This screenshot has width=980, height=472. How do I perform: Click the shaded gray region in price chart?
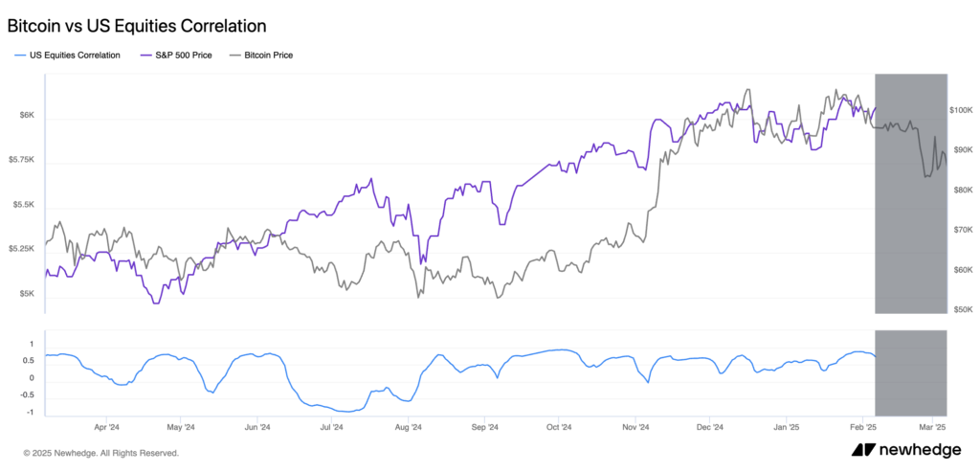point(911,193)
